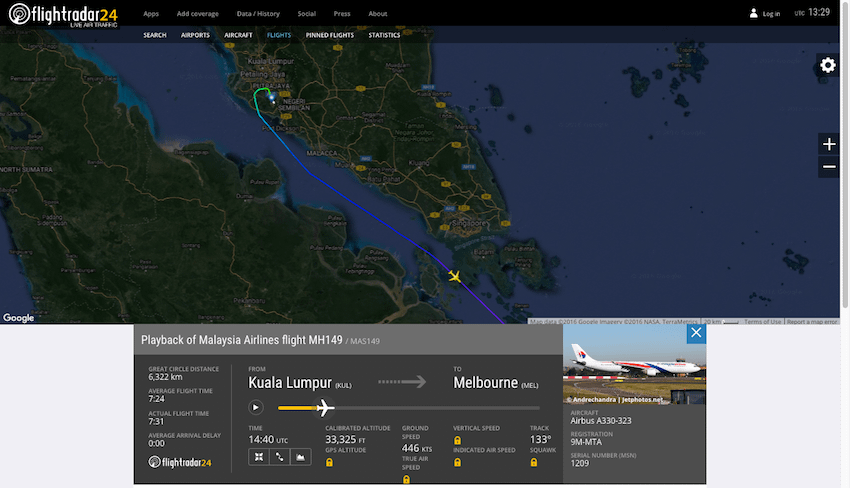
Task: Click the calibrated altitude 33,325 FT
Action: (346, 440)
